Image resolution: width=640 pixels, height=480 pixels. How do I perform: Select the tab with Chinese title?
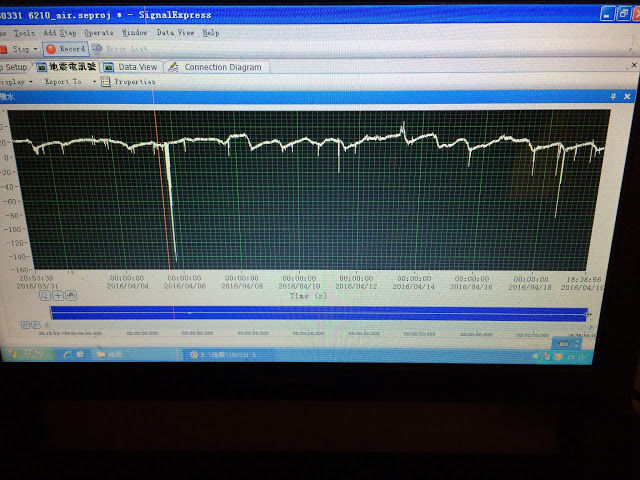tap(67, 67)
